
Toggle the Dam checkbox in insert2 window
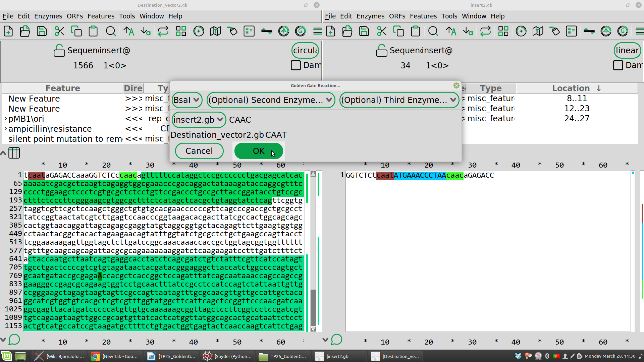click(618, 65)
